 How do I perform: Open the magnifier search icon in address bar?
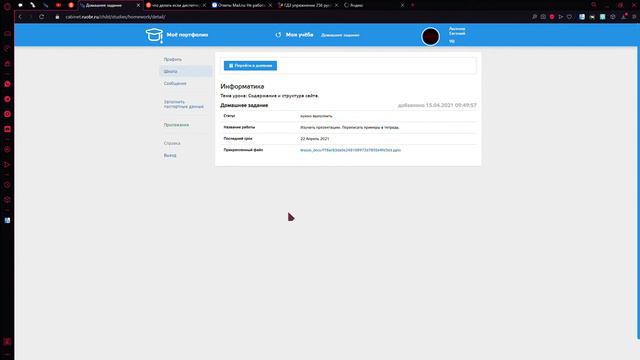point(534,17)
